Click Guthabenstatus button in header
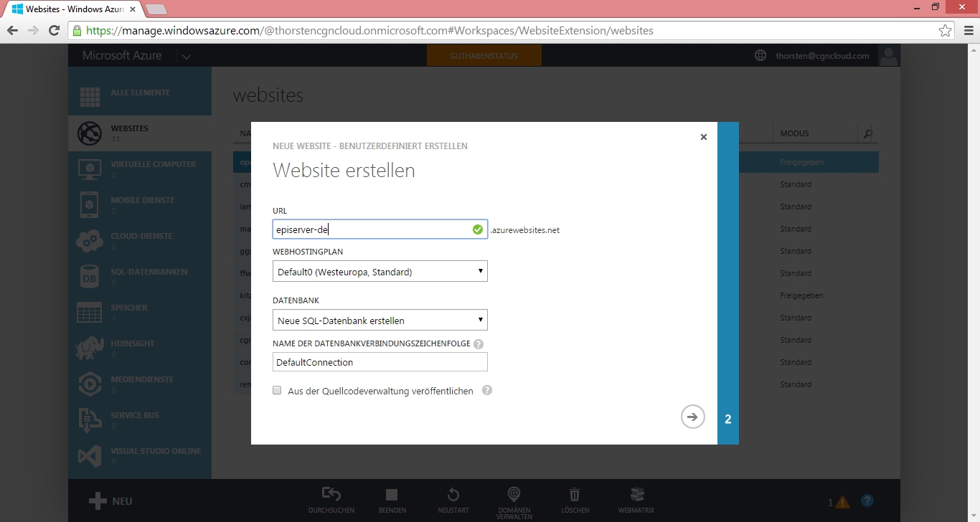This screenshot has width=980, height=522. click(484, 56)
